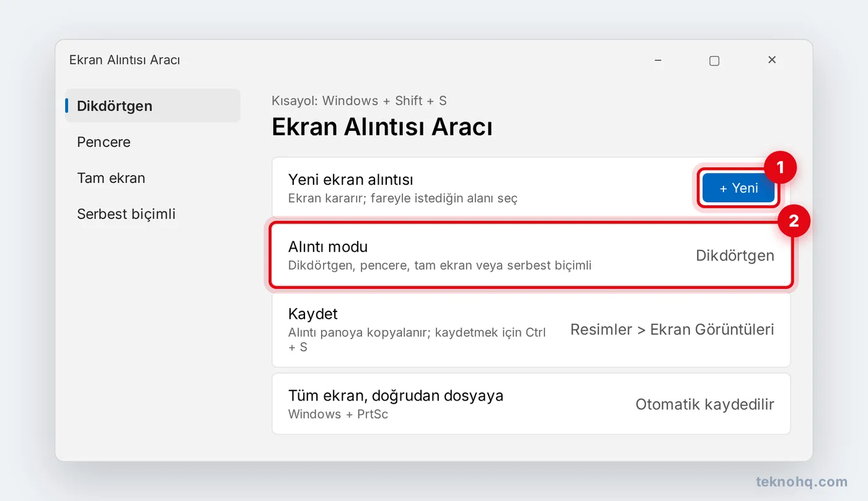Click 'Ekran kararır; fareyle istediğin alanı seç' text
The height and width of the screenshot is (501, 868).
point(403,198)
